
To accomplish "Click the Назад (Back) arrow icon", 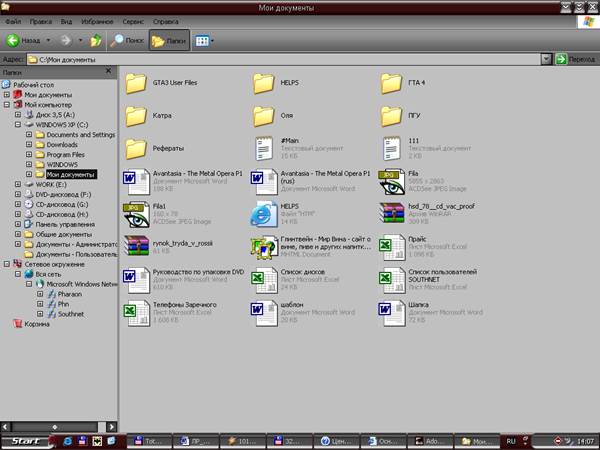I will pos(13,41).
